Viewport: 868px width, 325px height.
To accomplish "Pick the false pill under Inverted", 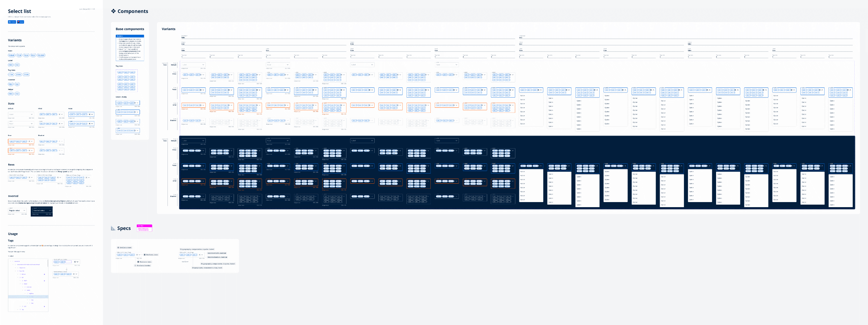I will 11,84.
